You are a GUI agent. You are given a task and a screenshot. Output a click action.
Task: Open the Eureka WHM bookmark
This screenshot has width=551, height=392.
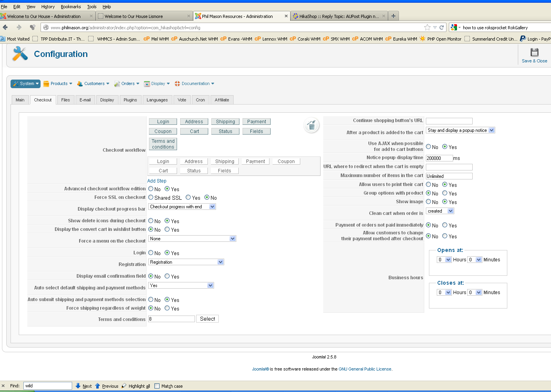401,39
